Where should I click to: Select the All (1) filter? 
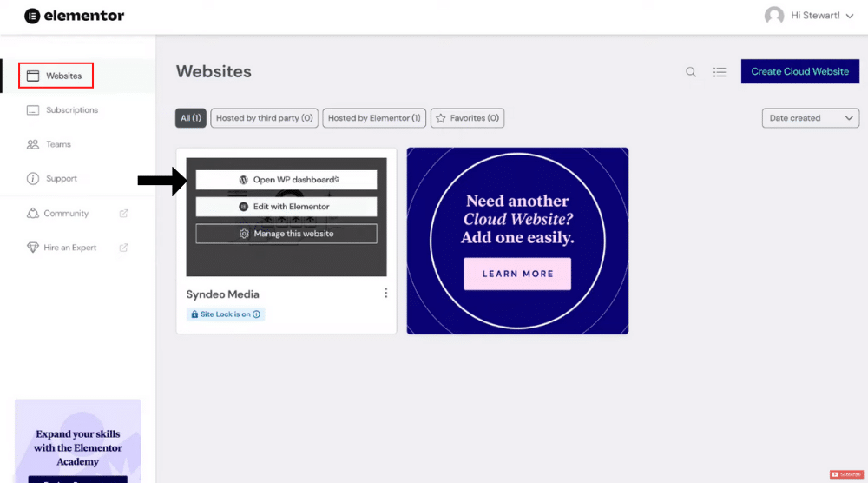(190, 118)
